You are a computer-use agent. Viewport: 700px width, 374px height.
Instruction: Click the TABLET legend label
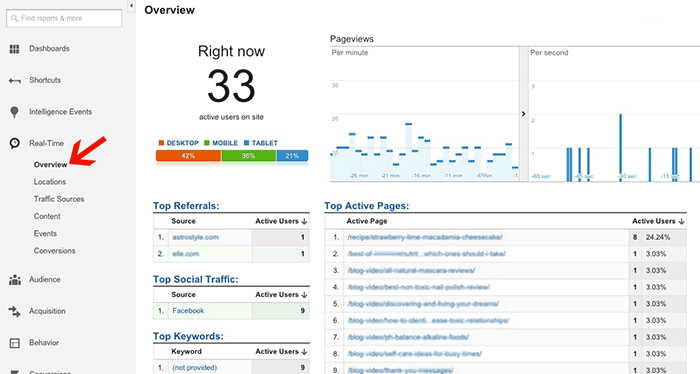click(265, 143)
